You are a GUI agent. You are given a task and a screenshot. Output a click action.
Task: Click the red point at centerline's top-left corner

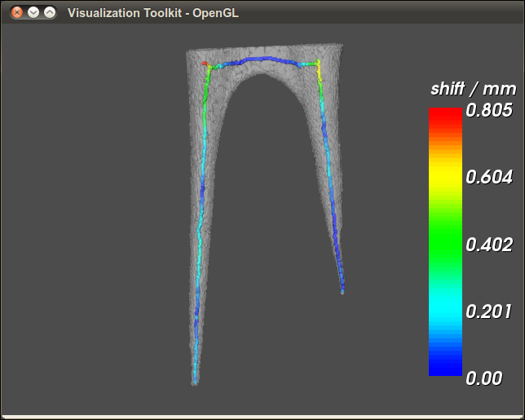point(204,63)
